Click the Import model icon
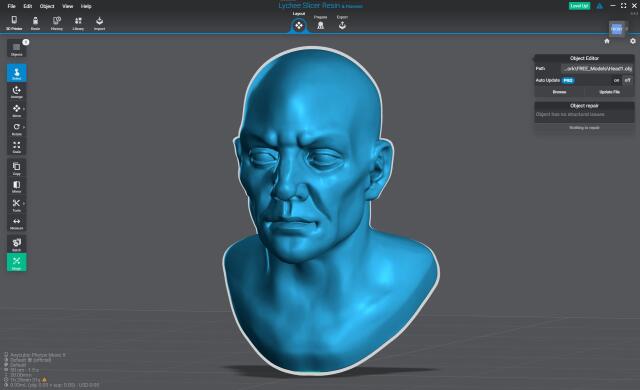Viewport: 640px width, 390px height. point(99,22)
